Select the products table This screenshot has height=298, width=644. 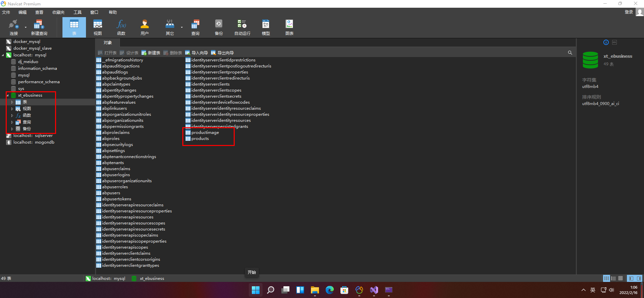click(x=200, y=139)
